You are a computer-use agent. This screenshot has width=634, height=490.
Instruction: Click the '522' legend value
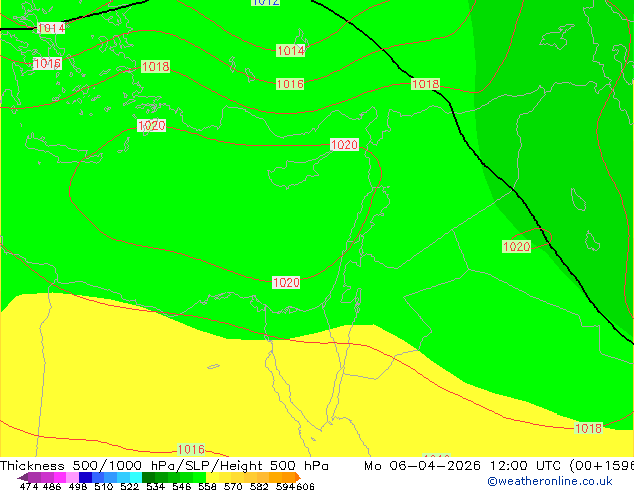click(x=129, y=486)
